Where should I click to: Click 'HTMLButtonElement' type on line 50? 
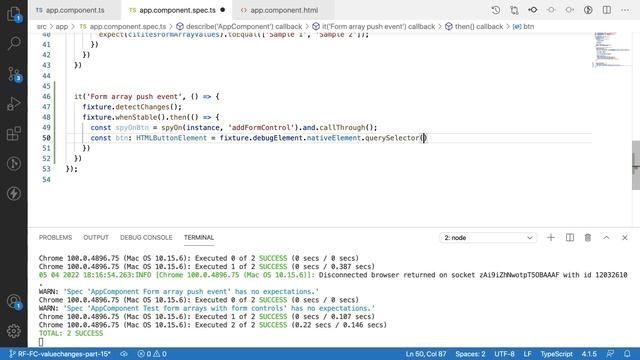tap(171, 138)
